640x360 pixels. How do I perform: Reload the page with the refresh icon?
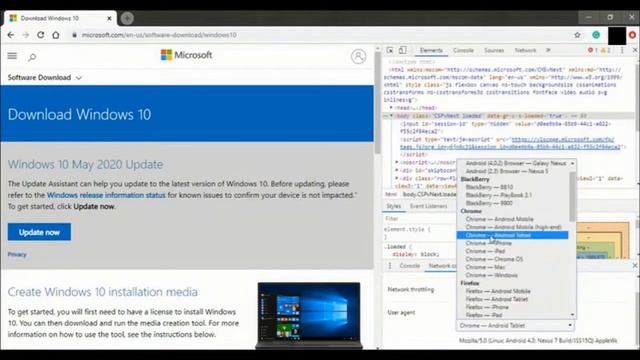point(40,35)
